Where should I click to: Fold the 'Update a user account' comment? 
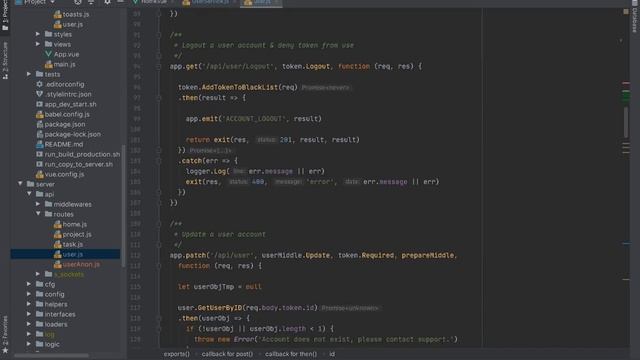pyautogui.click(x=159, y=224)
